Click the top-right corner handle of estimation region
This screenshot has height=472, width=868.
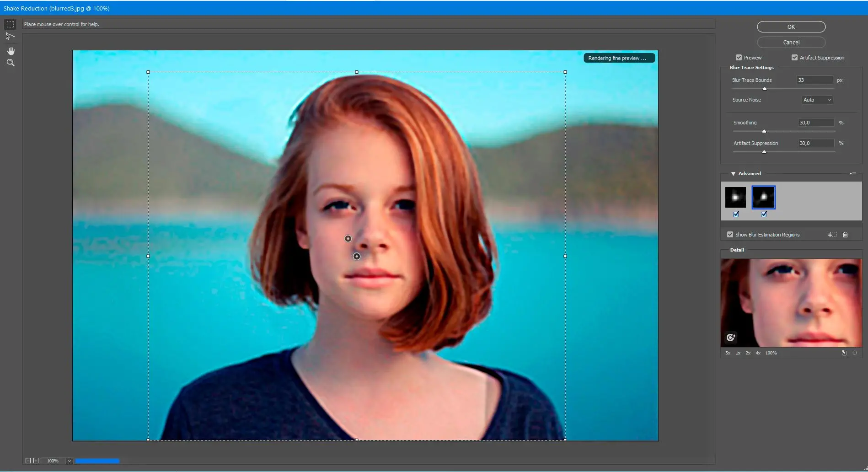pyautogui.click(x=565, y=72)
